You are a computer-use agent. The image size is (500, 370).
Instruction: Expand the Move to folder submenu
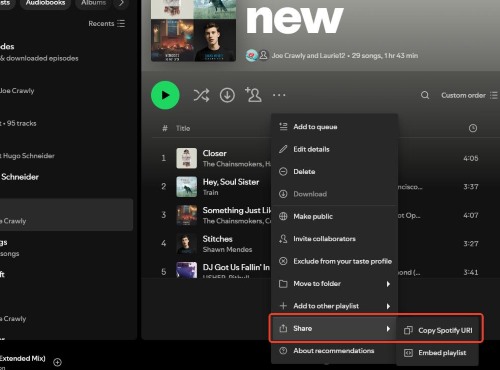pyautogui.click(x=334, y=284)
